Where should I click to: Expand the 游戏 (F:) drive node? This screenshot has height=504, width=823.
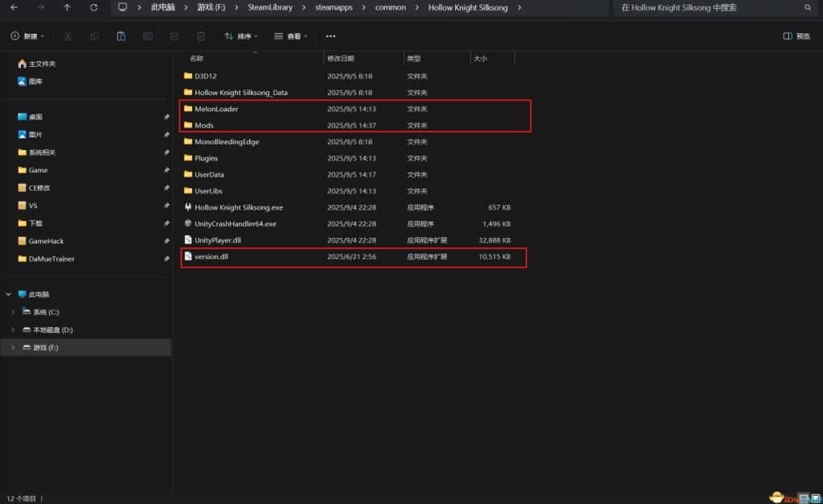[x=13, y=348]
